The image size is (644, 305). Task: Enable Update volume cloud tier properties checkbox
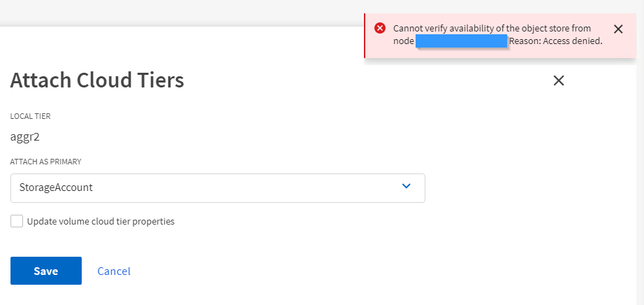click(17, 221)
